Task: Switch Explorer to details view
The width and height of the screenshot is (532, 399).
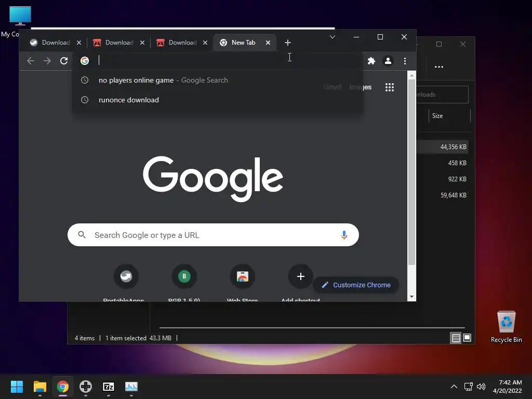Action: pyautogui.click(x=456, y=338)
